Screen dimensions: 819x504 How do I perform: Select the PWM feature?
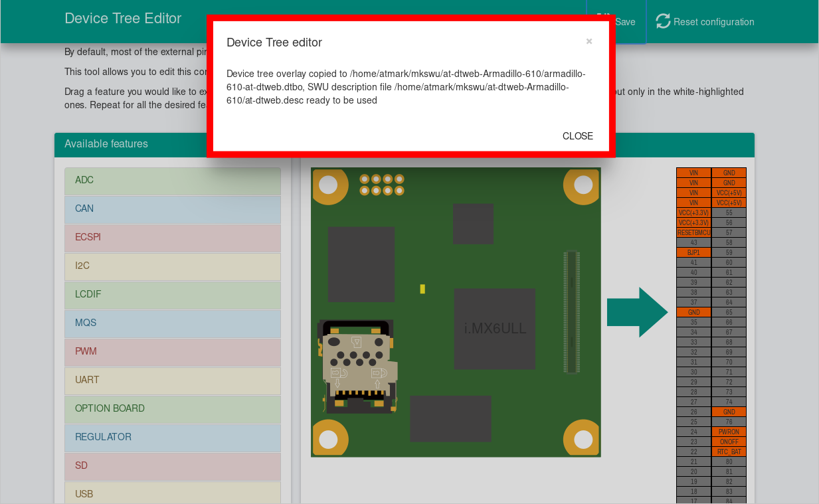[172, 352]
